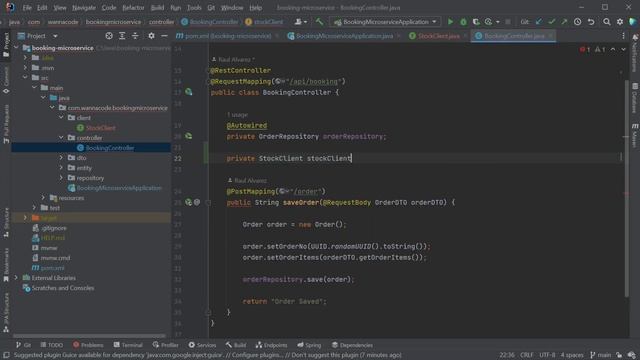640x360 pixels.
Task: Expand the repository package
Action: 61,178
